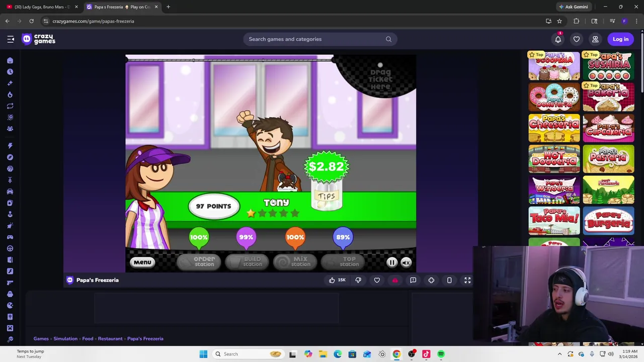
Task: Click the CrazyGames logo
Action: pos(39,39)
